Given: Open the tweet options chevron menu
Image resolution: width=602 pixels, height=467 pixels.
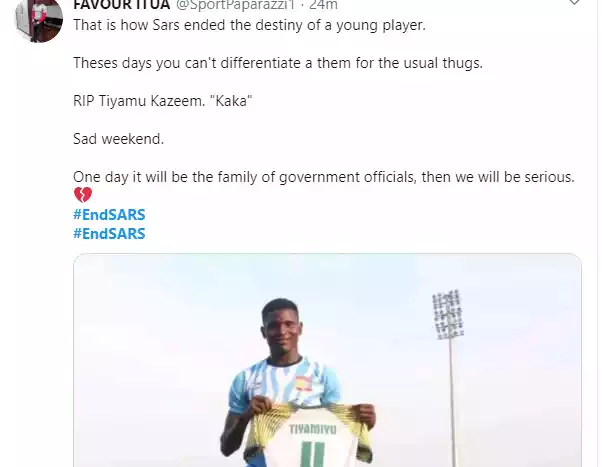Looking at the screenshot, I should tap(574, 2).
